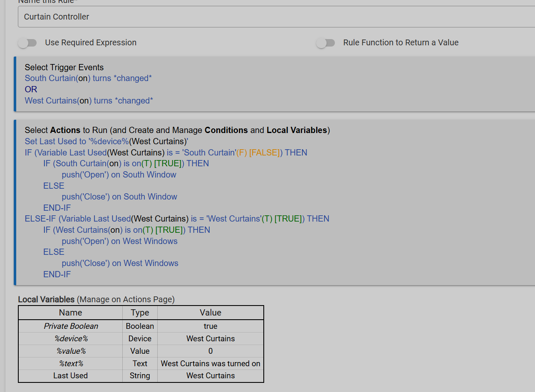This screenshot has width=535, height=392.
Task: Click the OR between trigger events
Action: pyautogui.click(x=31, y=89)
